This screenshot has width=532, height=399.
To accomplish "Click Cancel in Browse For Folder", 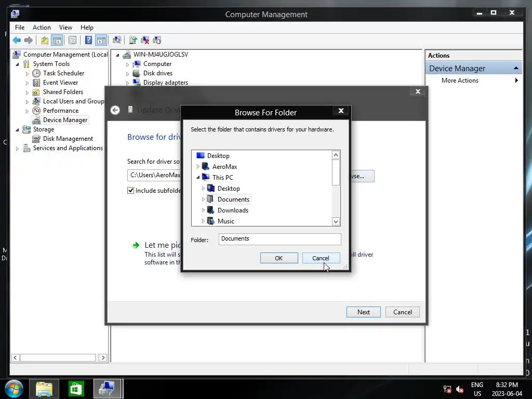I will pos(321,258).
